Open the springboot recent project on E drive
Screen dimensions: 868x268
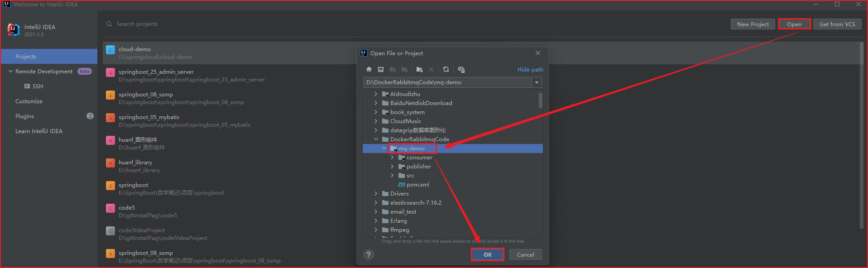[x=480, y=189]
